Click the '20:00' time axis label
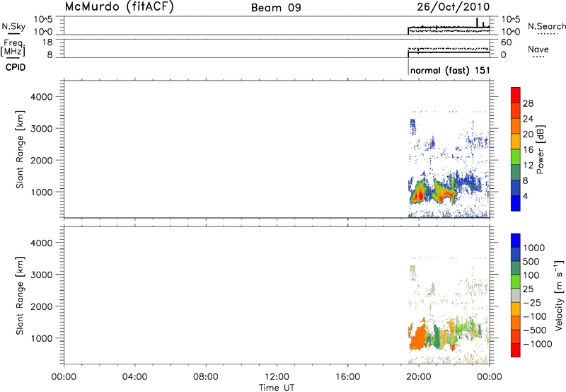 pyautogui.click(x=419, y=377)
